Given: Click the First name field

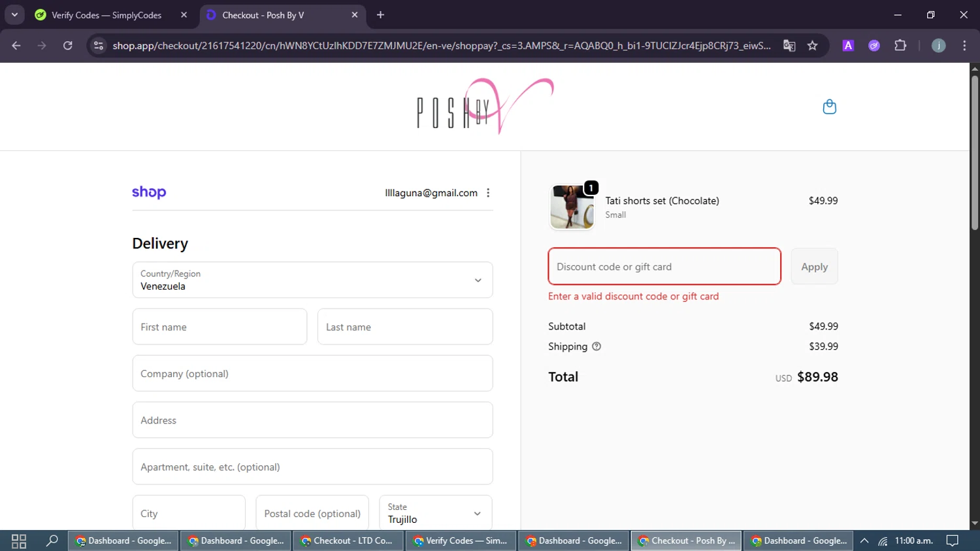Looking at the screenshot, I should pos(220,327).
